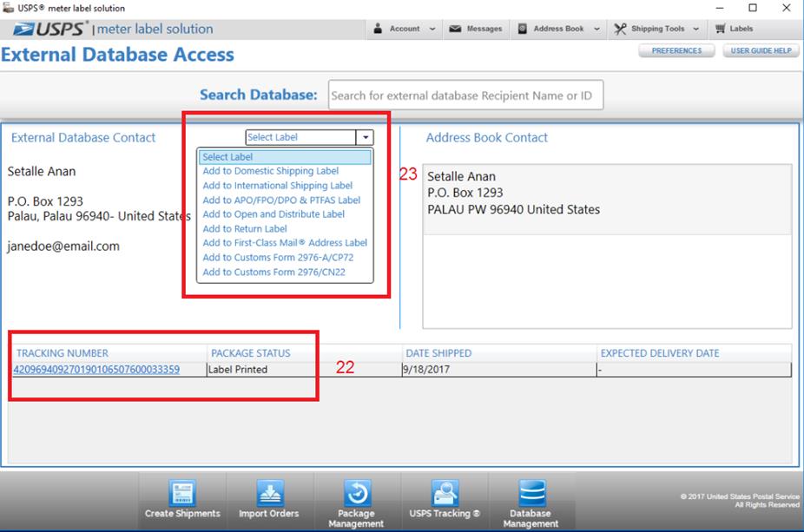
Task: Click the Labels toolbar label
Action: pos(741,29)
